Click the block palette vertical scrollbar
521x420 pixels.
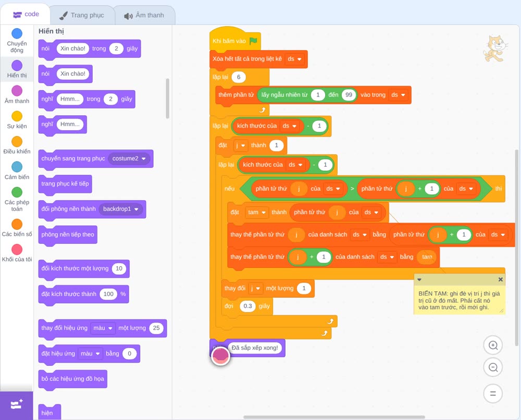pyautogui.click(x=167, y=98)
